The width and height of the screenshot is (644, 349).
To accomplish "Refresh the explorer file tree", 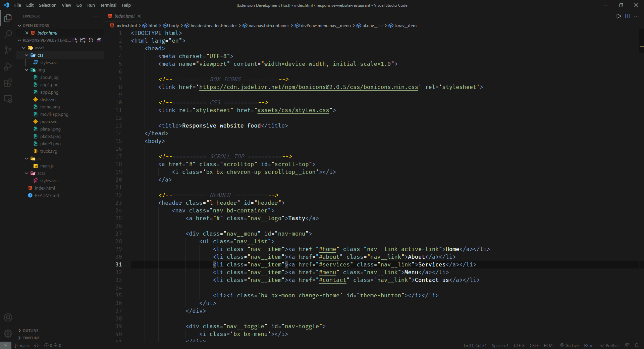I will 91,40.
